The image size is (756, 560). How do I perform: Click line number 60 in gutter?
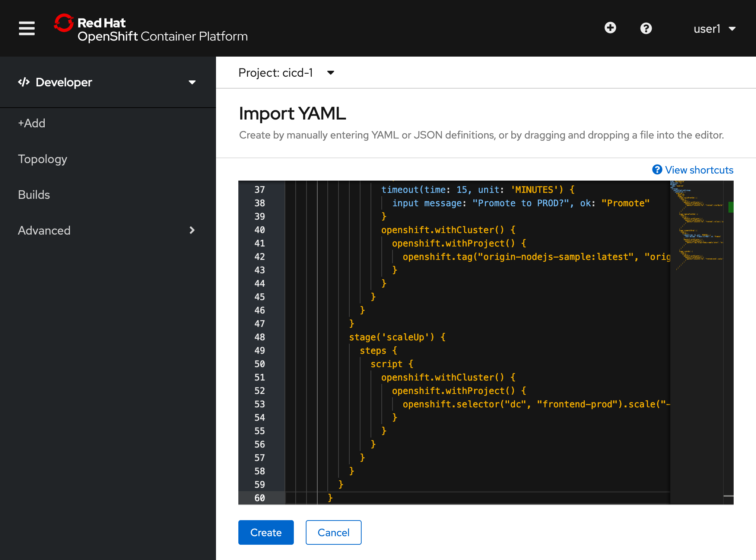pos(260,498)
